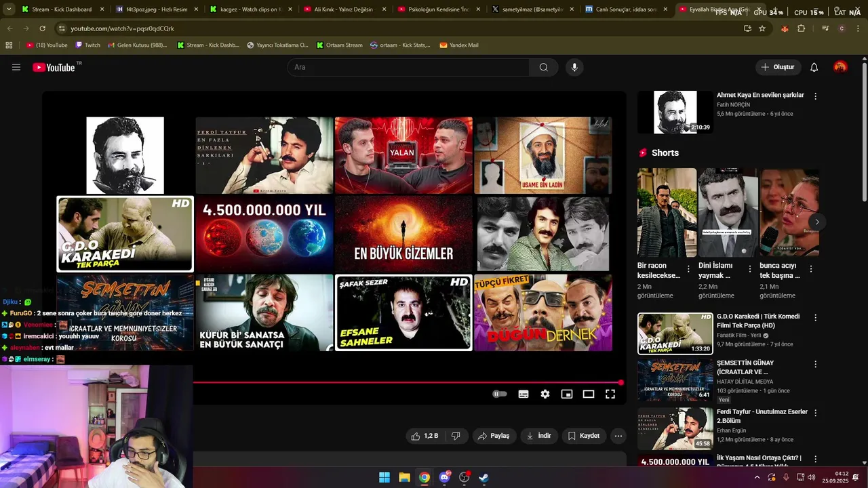Viewport: 868px width, 488px height.
Task: Open options for the 'Bir racon' short
Action: coord(688,269)
